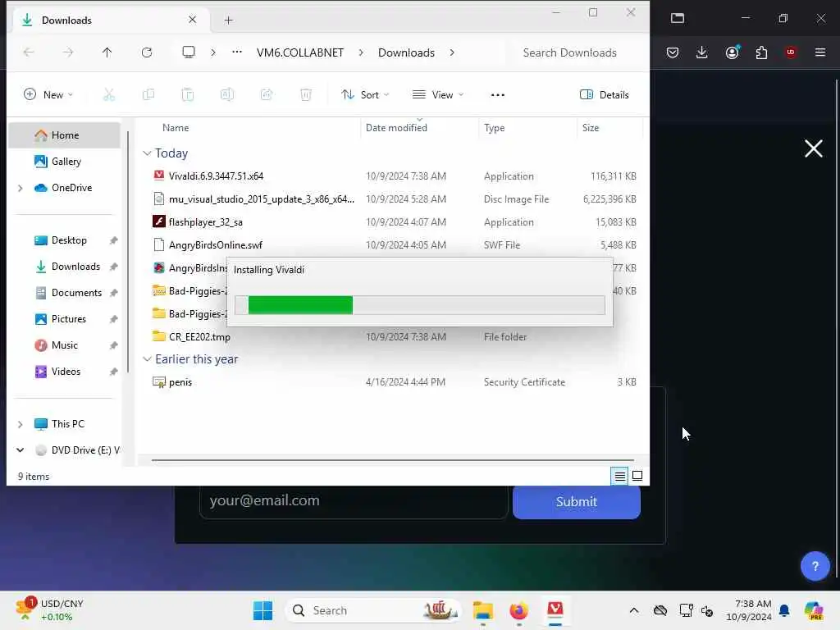The image size is (840, 630).
Task: Click the Submit button on webpage
Action: [577, 502]
